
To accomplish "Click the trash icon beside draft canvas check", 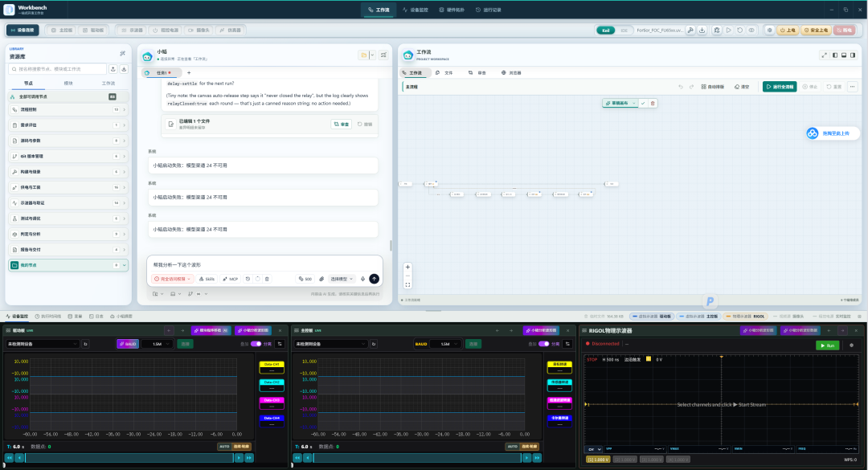I will pos(653,104).
